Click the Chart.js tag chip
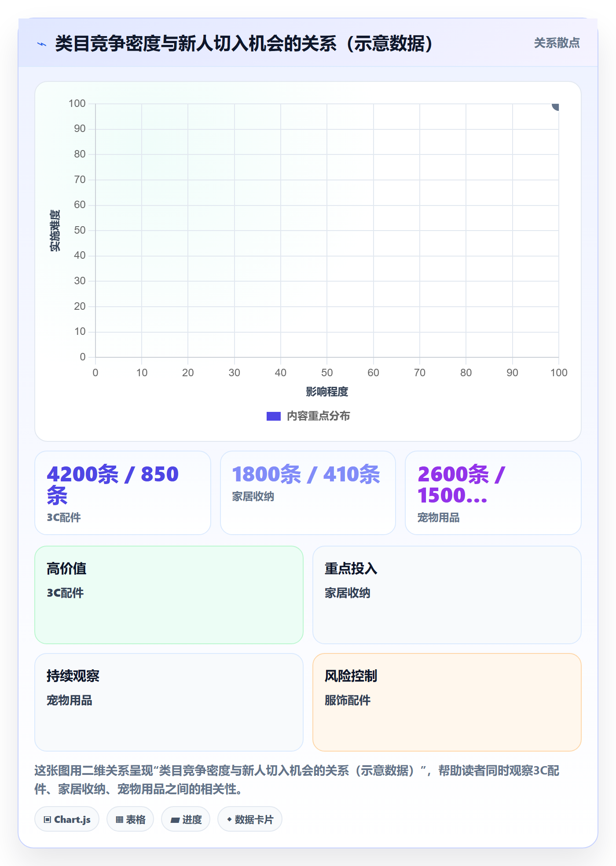Screen dimensions: 616x866 click(67, 819)
